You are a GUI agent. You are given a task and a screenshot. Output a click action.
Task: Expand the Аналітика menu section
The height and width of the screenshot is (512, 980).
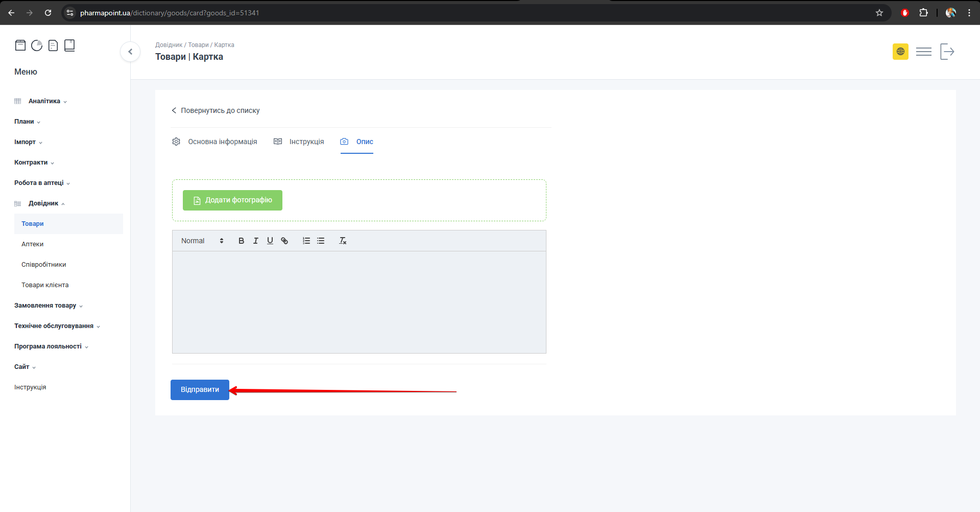pyautogui.click(x=44, y=101)
